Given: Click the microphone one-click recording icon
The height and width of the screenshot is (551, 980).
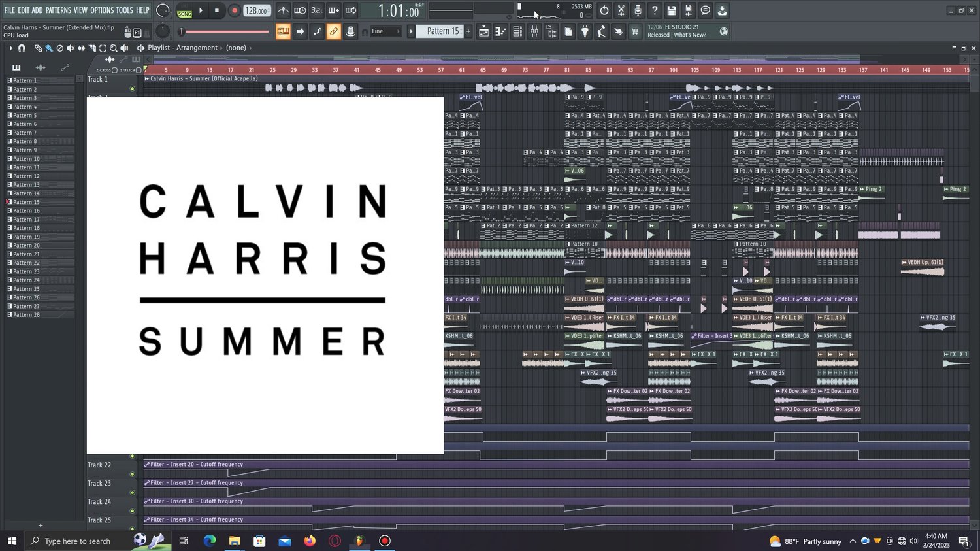Looking at the screenshot, I should click(638, 10).
